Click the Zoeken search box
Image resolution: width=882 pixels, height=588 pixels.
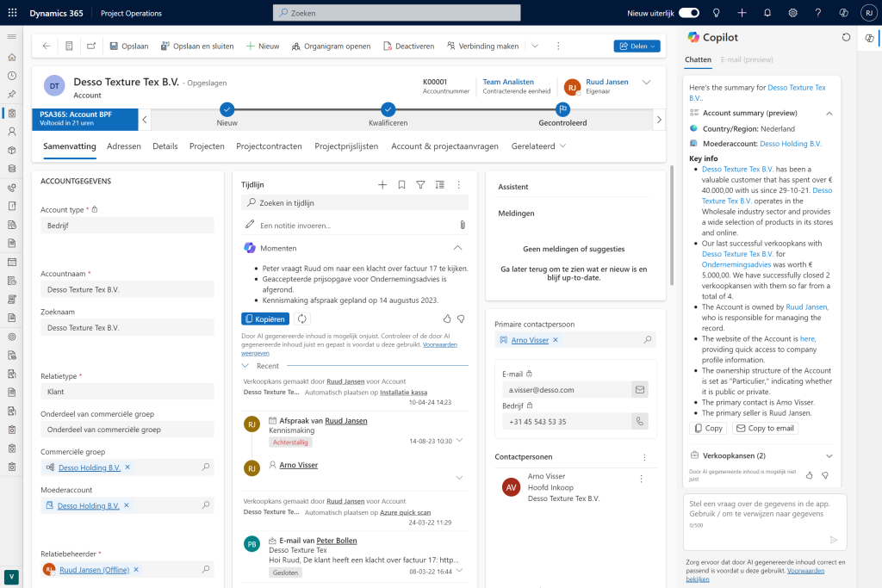point(396,12)
